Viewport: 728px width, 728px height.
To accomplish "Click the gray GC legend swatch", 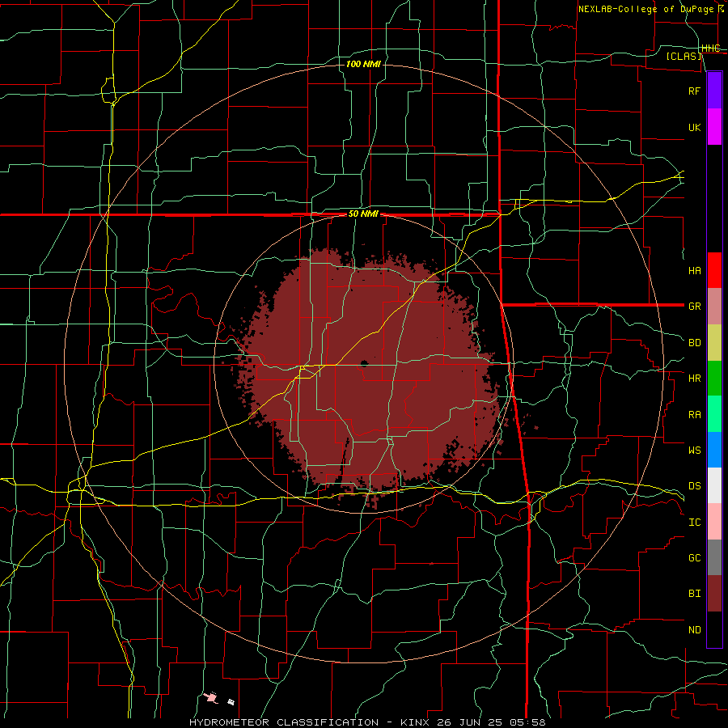I will point(714,557).
